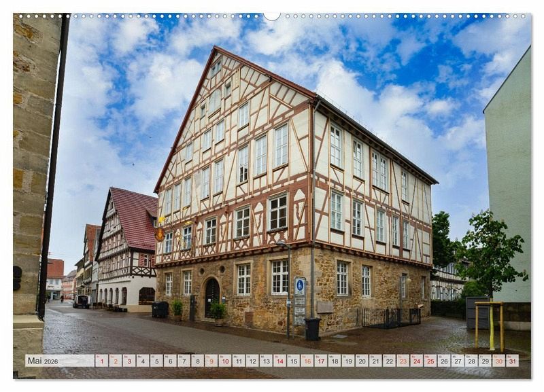Select day 14 in the calendar strip
Image resolution: width=544 pixels, height=392 pixels.
pos(280,361)
